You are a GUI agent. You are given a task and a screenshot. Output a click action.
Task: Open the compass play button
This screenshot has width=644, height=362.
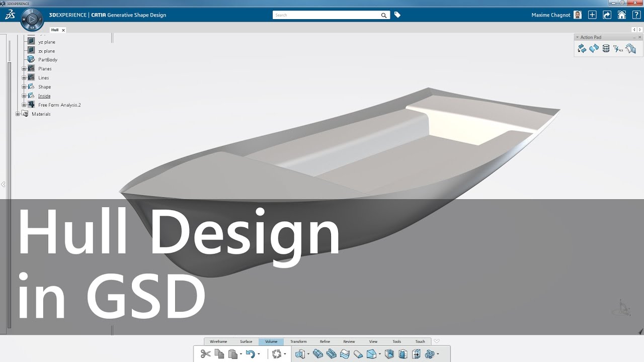click(32, 20)
